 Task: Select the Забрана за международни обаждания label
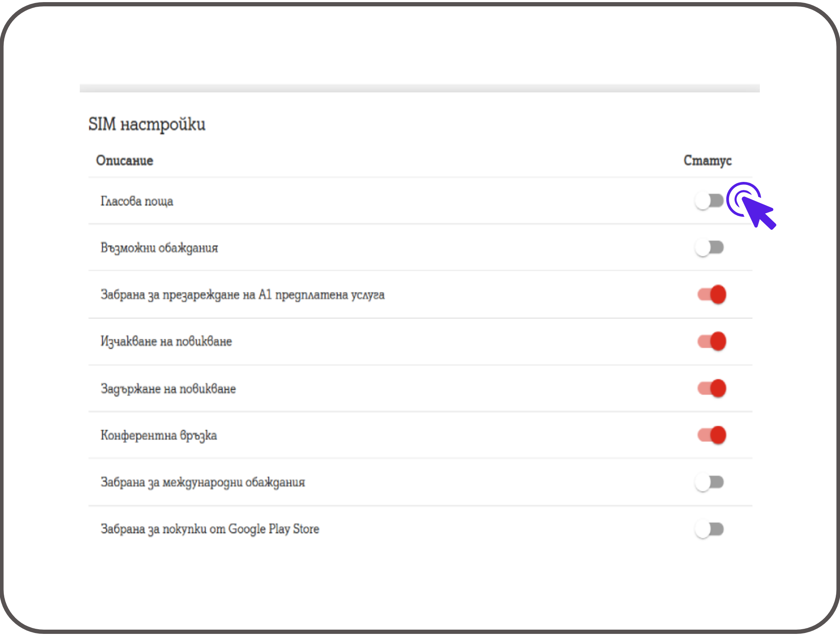point(203,483)
